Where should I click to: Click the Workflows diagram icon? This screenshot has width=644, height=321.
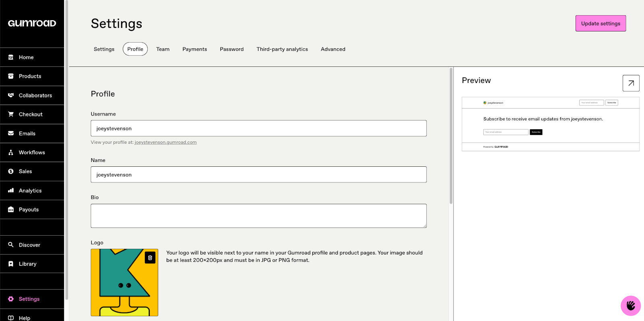11,152
